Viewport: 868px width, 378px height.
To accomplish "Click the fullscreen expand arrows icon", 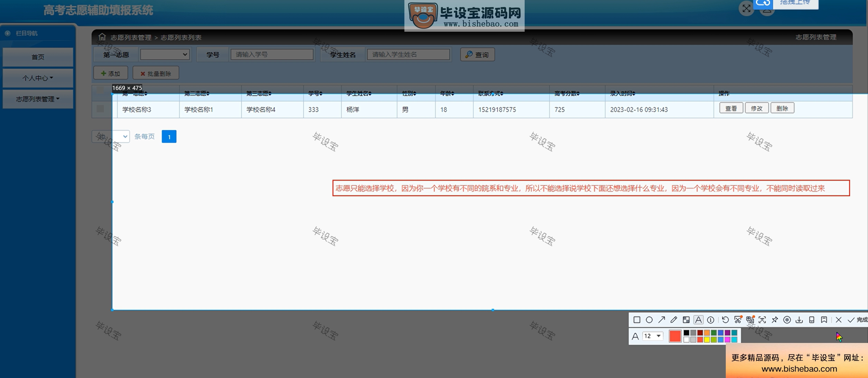I will tap(746, 8).
